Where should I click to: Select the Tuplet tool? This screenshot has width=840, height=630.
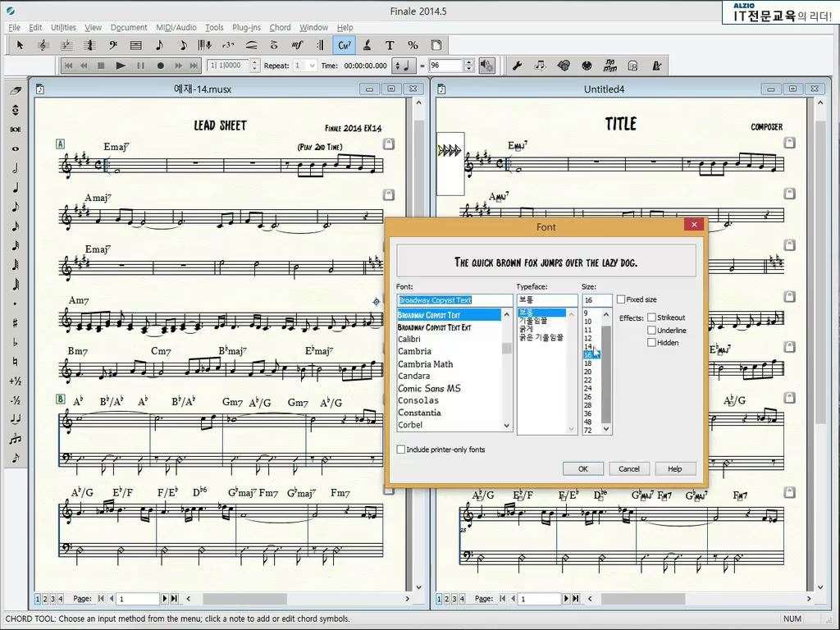click(228, 46)
